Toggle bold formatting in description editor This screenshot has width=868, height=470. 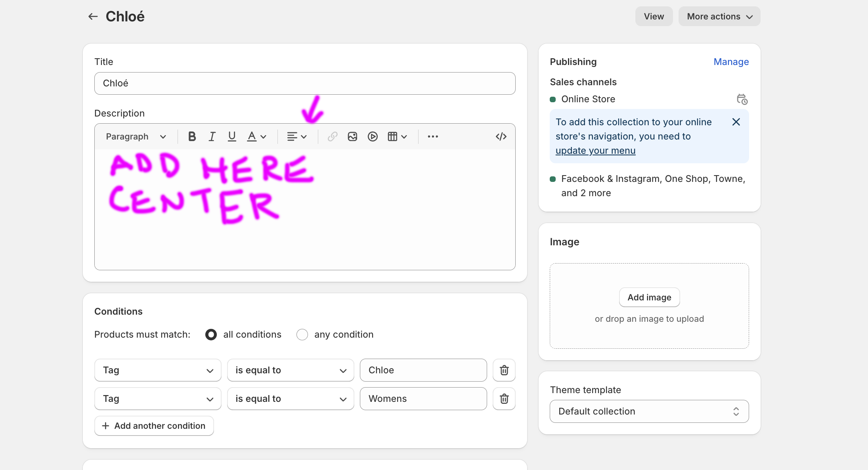pos(192,137)
